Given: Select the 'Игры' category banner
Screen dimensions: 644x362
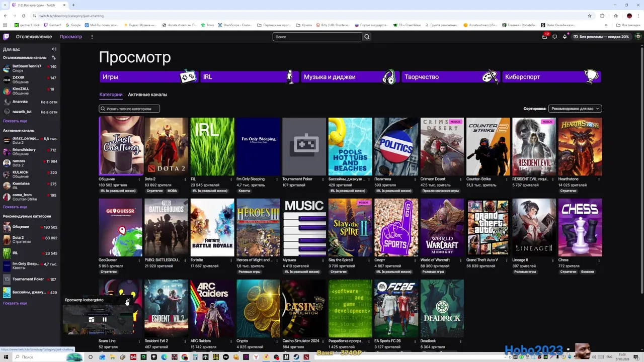Looking at the screenshot, I should coord(148,77).
